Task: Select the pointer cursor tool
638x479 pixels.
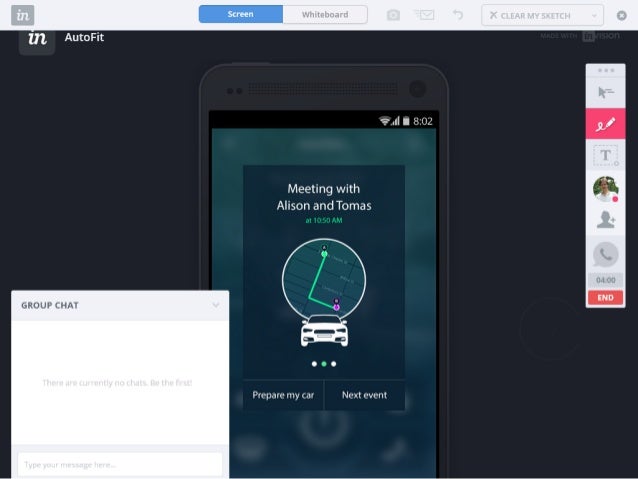Action: pyautogui.click(x=605, y=92)
